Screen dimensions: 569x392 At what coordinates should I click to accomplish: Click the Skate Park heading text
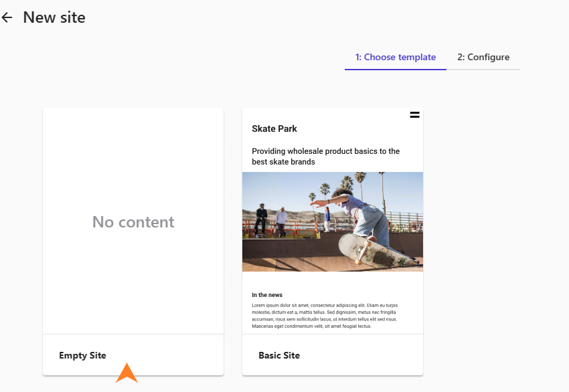point(274,128)
